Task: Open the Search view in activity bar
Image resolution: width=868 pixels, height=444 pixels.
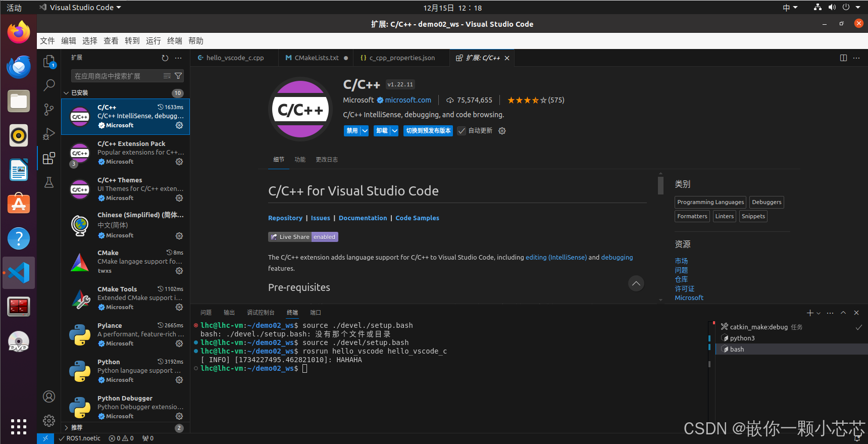Action: 49,85
